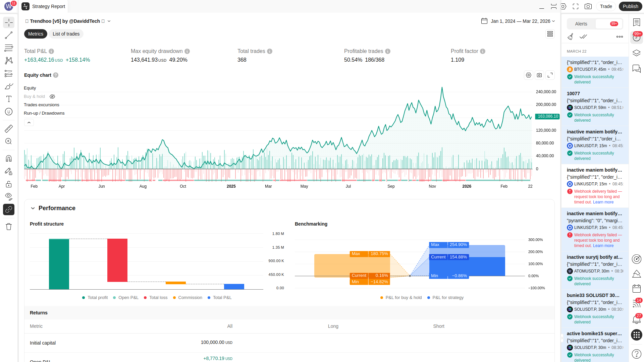Screen dimensions: 644x362
Task: Open the date range Jan 1, 2024 selector
Action: tap(518, 21)
